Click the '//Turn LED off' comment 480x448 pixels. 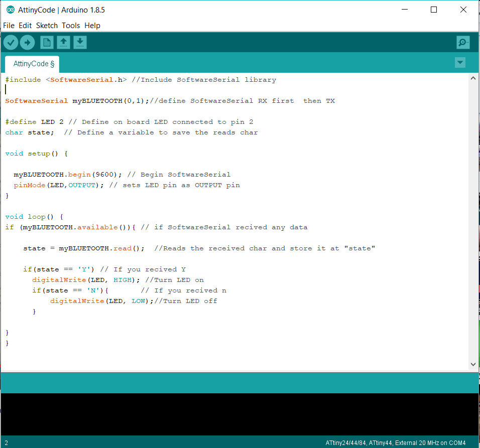click(x=186, y=301)
